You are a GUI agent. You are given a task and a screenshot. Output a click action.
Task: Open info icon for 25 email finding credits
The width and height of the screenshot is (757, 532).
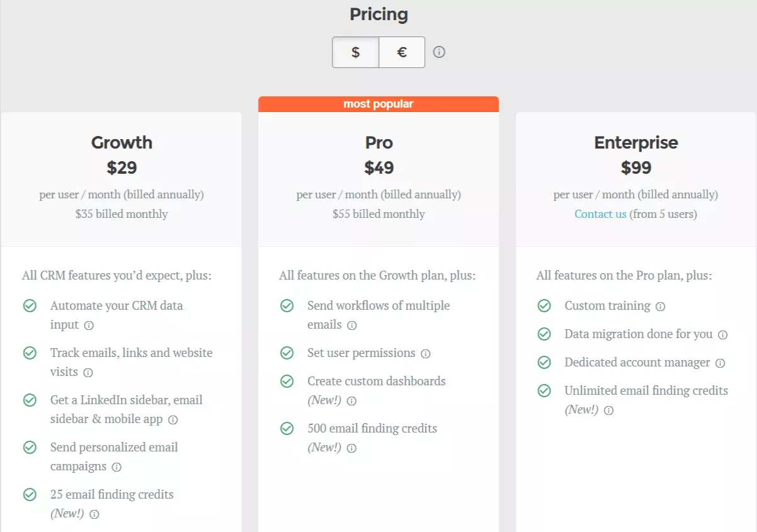(94, 514)
